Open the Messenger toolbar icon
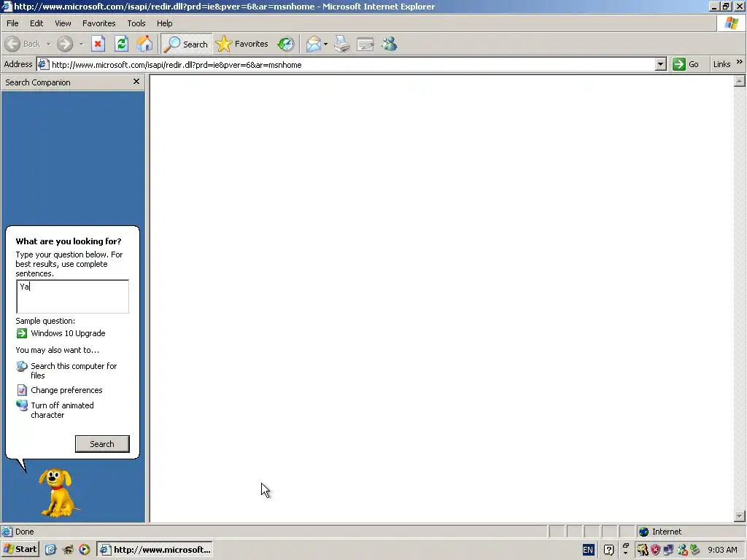 point(390,44)
